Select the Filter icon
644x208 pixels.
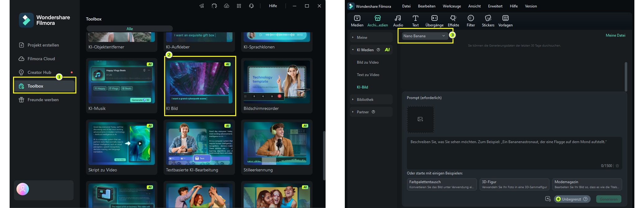[471, 21]
